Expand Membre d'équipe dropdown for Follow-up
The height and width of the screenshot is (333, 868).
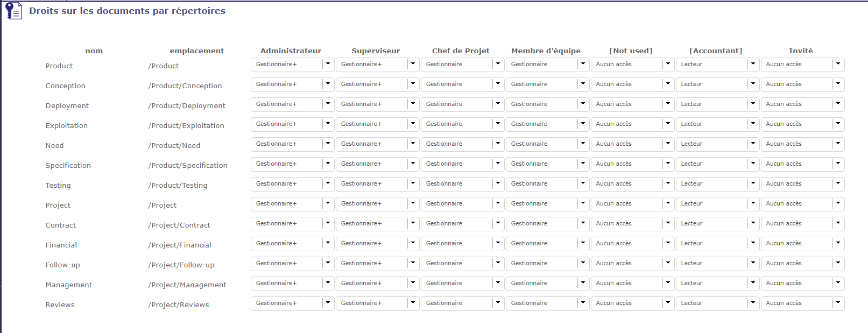coord(547,264)
